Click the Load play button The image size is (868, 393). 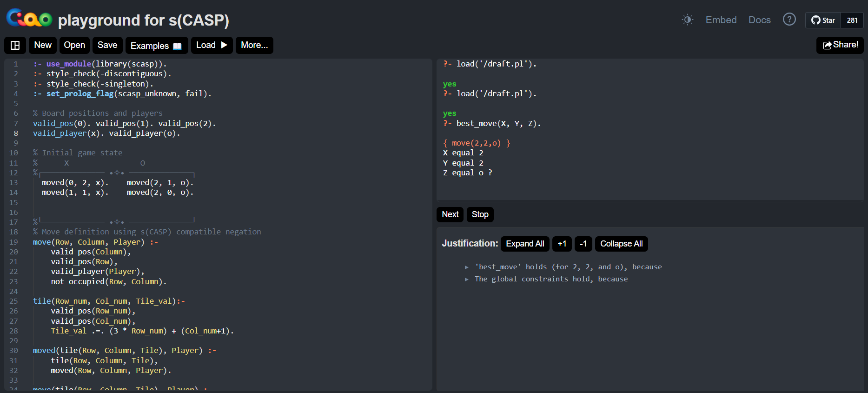pyautogui.click(x=212, y=45)
